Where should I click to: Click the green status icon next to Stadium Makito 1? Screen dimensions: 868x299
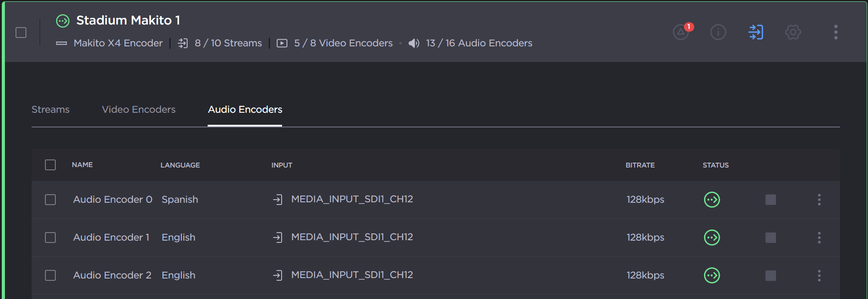click(62, 20)
